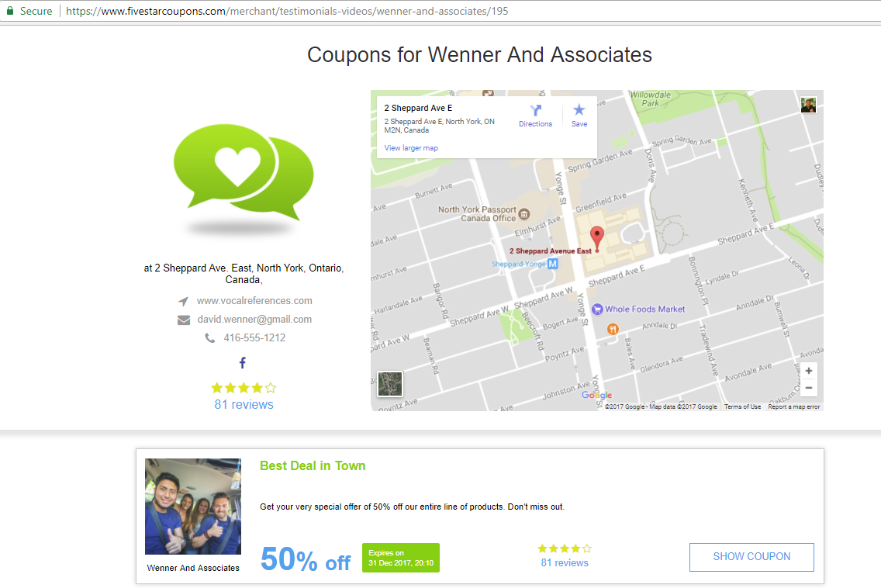
Task: Open www.vocalreferences.com website link
Action: point(254,301)
